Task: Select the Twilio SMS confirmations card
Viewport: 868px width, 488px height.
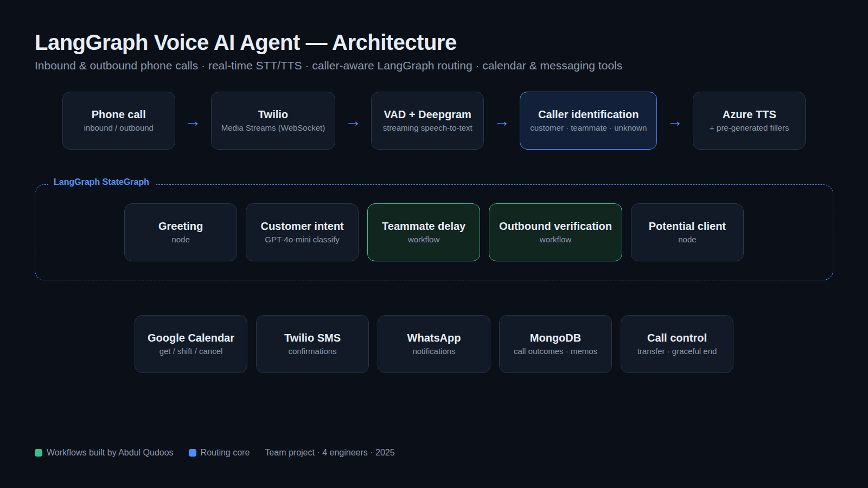Action: pyautogui.click(x=312, y=344)
